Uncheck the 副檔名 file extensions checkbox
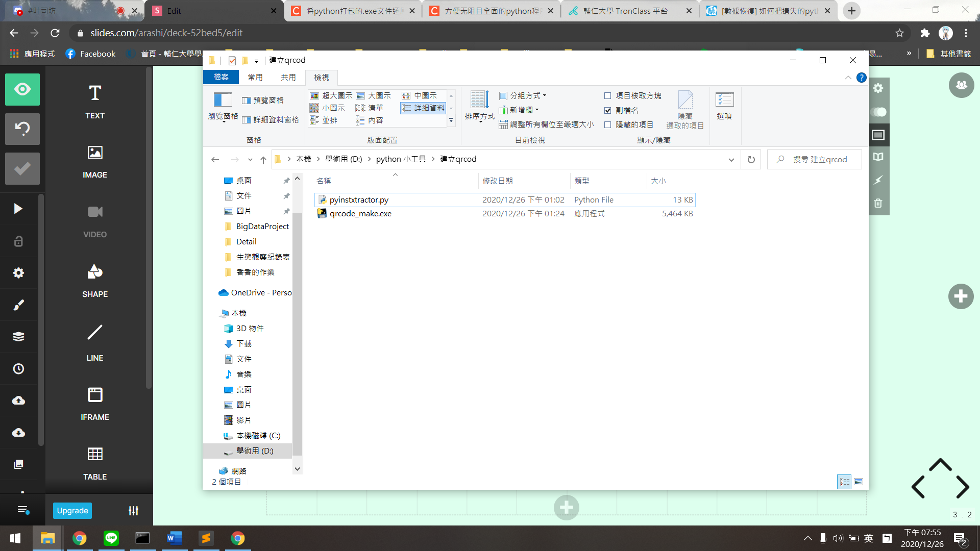 click(x=608, y=110)
